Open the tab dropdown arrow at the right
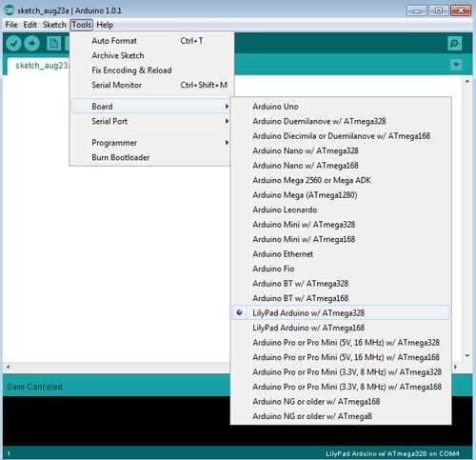Screen dimensions: 476x460 tap(456, 65)
